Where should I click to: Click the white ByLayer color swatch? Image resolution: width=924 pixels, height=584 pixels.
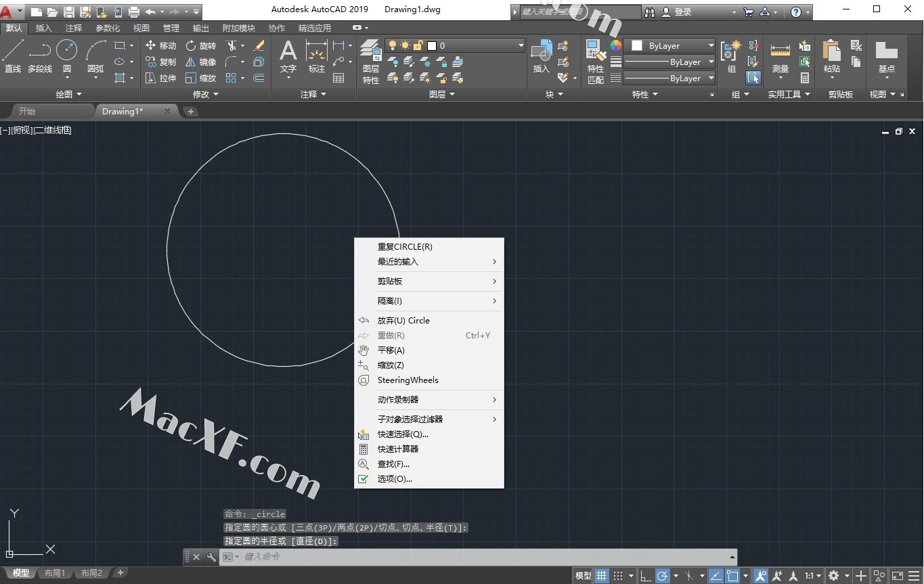pos(636,45)
